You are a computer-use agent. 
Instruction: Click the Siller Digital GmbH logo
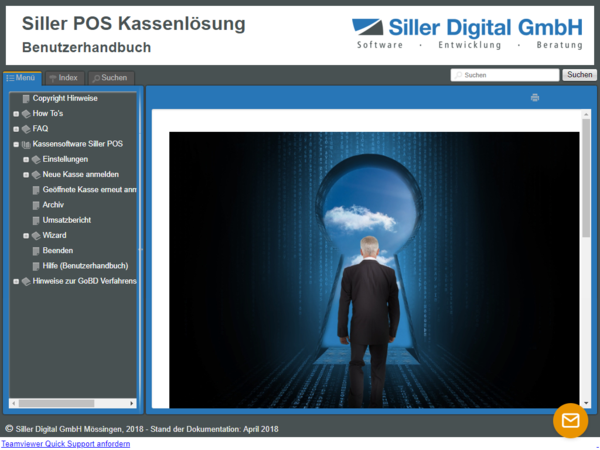tap(467, 34)
